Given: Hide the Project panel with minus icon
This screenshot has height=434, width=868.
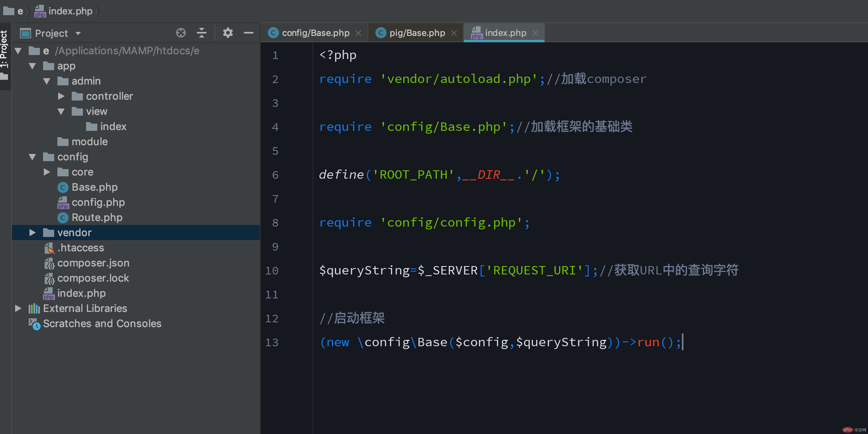Looking at the screenshot, I should pos(249,33).
